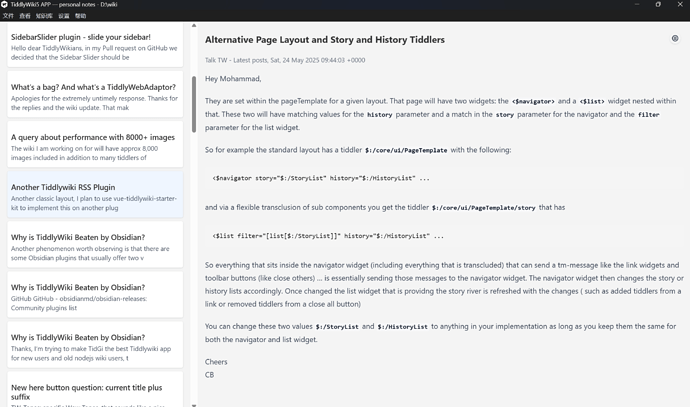Open the Obsidian post starting 'Thanks, I'm trying'
690x407 pixels.
click(x=95, y=345)
